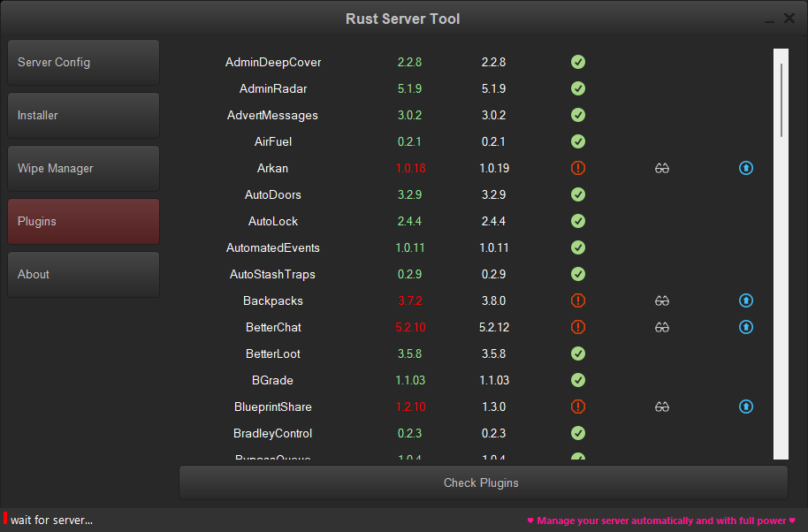808x532 pixels.
Task: Update BlueprintShare with the blue arrow icon
Action: (x=746, y=407)
